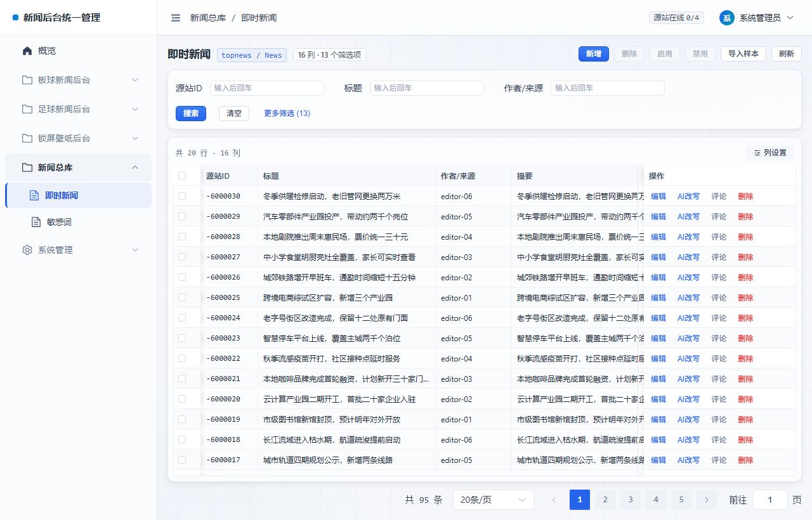Focus the 作者/来源 filter input
The height and width of the screenshot is (520, 812).
[608, 88]
